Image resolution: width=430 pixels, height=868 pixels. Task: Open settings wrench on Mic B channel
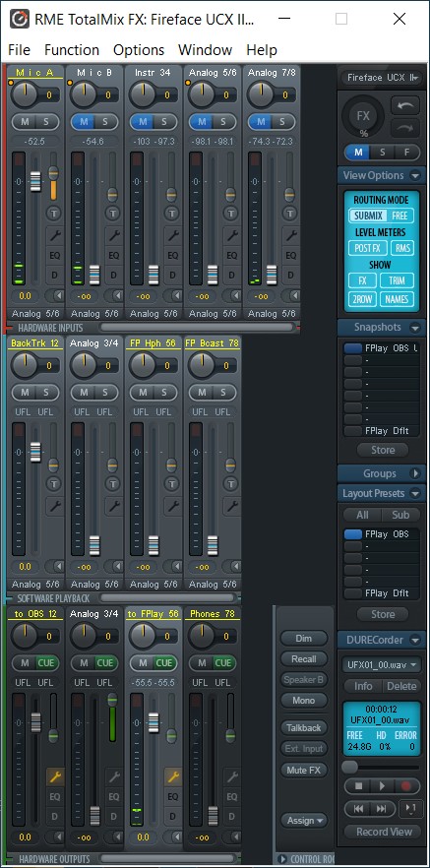pos(113,235)
